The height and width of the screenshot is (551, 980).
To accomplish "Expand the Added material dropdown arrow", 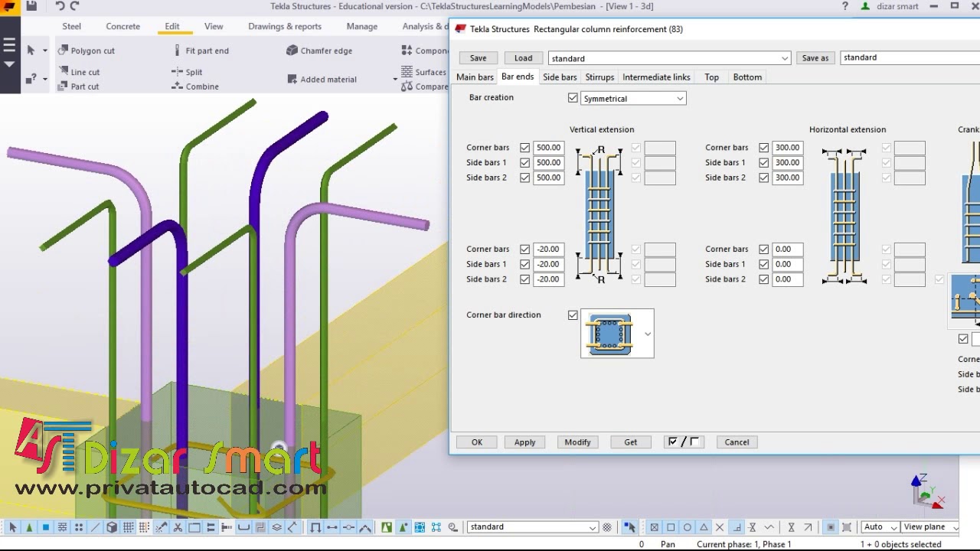I will pyautogui.click(x=395, y=79).
